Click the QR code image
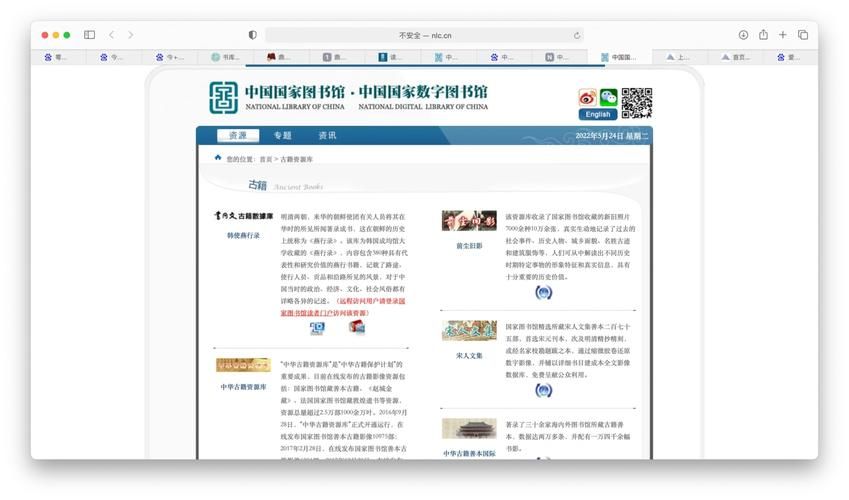This screenshot has width=849, height=500. pos(636,103)
